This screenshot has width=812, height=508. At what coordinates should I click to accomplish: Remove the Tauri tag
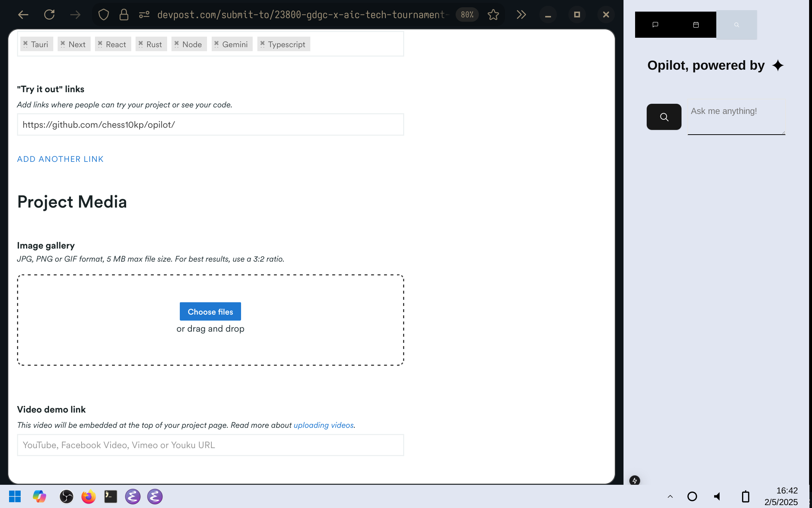click(25, 44)
